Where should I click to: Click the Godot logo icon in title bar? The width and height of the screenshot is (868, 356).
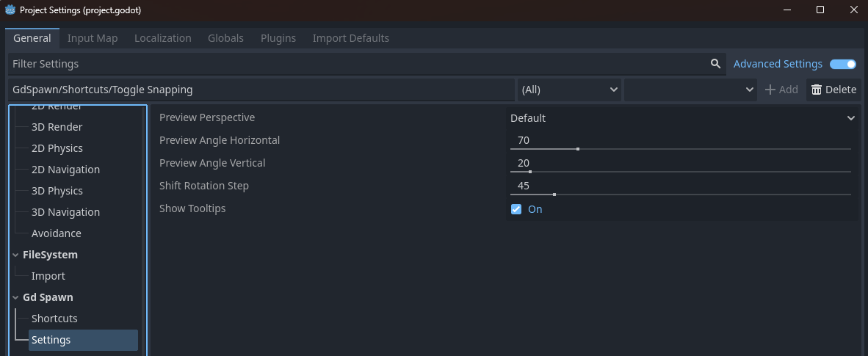[10, 10]
